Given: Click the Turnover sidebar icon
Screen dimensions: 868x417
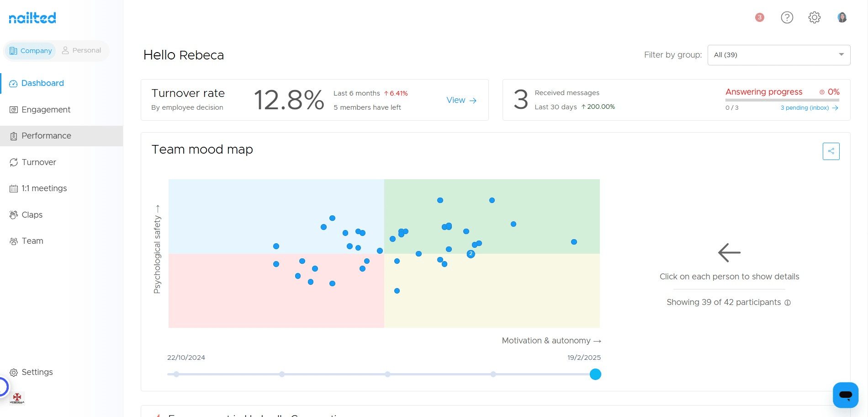Looking at the screenshot, I should (13, 162).
